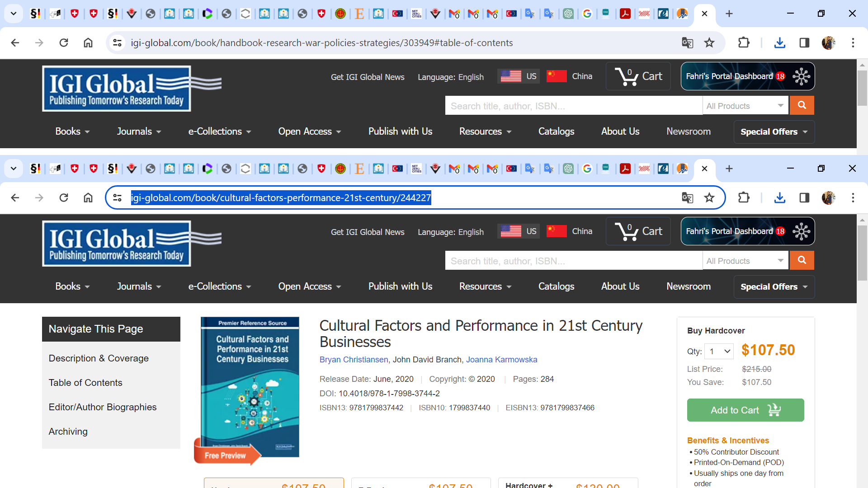This screenshot has height=488, width=868.
Task: Expand tab search chevron in war-policies window
Action: (x=14, y=14)
